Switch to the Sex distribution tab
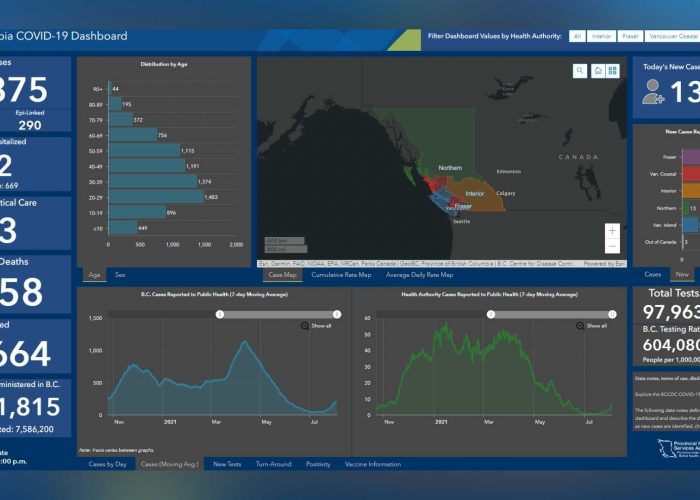This screenshot has height=500, width=700. tap(120, 274)
